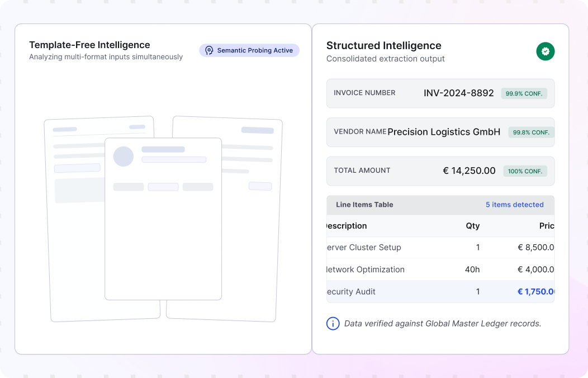Click the front center document card
Screen dimensions: 588x378
(163, 219)
